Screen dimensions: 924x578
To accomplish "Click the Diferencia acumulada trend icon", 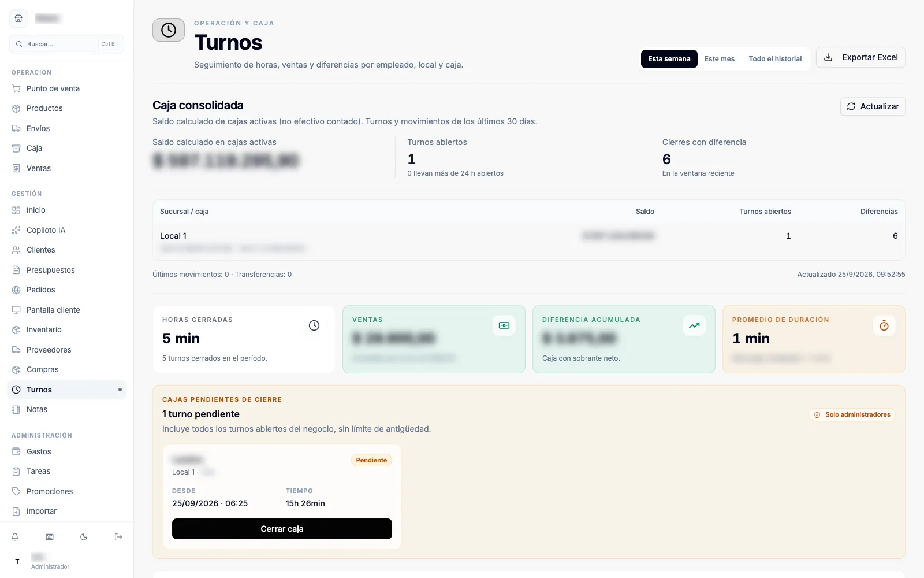I will coord(694,325).
